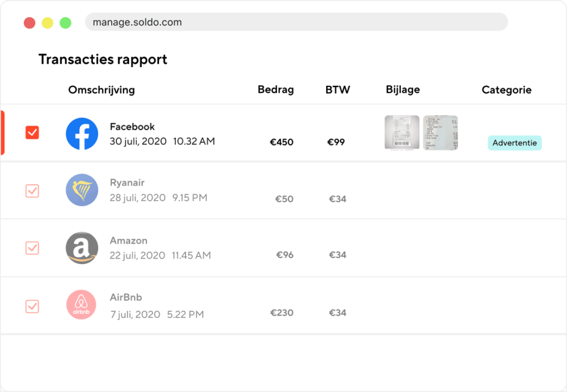567x392 pixels.
Task: Click the green maximize window button
Action: [x=65, y=23]
